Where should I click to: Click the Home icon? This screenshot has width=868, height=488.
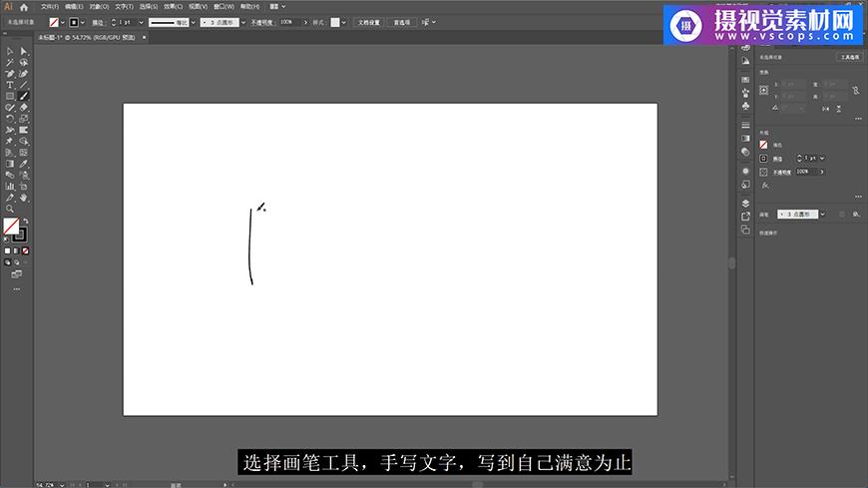(x=24, y=7)
